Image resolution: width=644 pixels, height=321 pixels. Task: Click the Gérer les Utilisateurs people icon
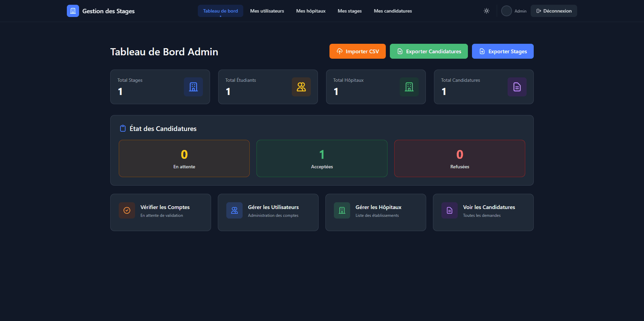(234, 210)
